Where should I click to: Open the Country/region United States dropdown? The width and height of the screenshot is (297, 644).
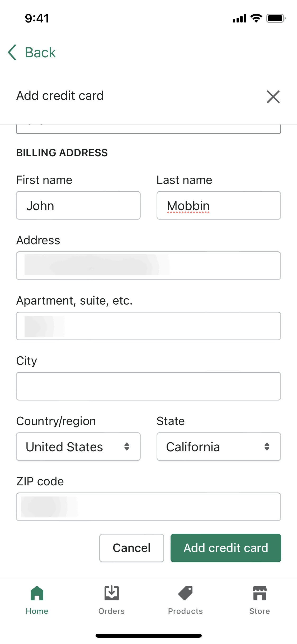(78, 447)
